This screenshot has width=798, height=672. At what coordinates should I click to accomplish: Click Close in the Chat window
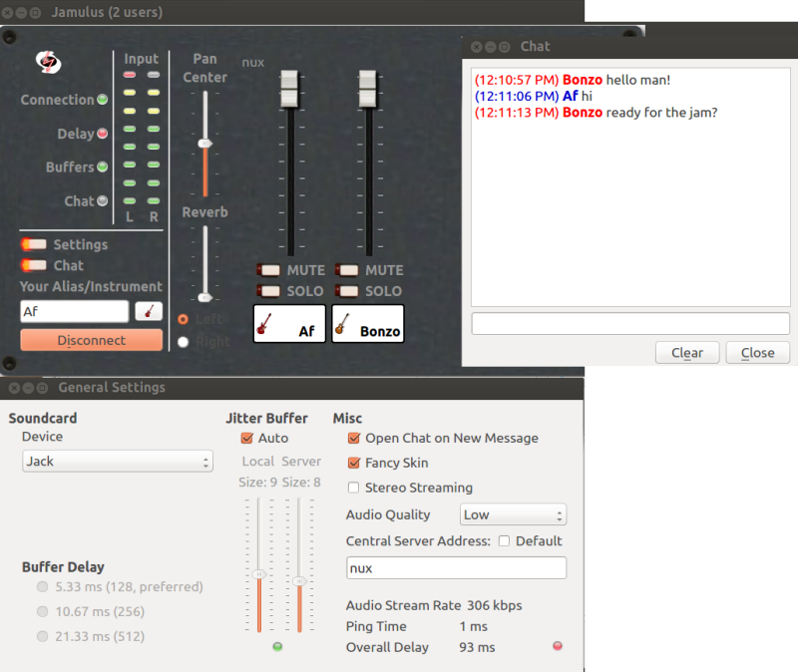click(758, 353)
